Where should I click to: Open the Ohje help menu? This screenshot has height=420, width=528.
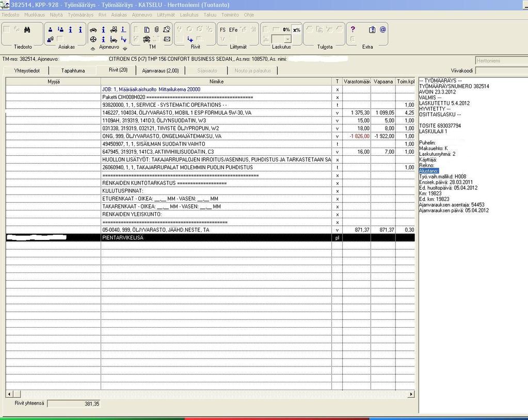click(x=249, y=15)
